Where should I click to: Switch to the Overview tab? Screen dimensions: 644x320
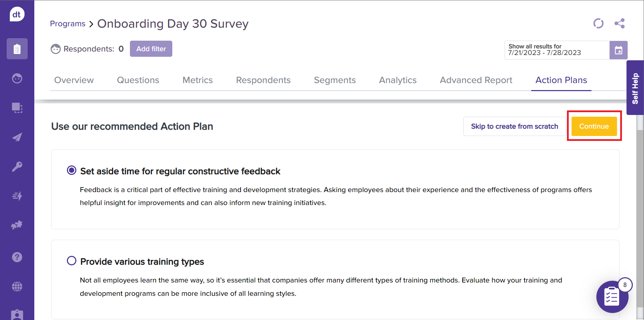74,80
